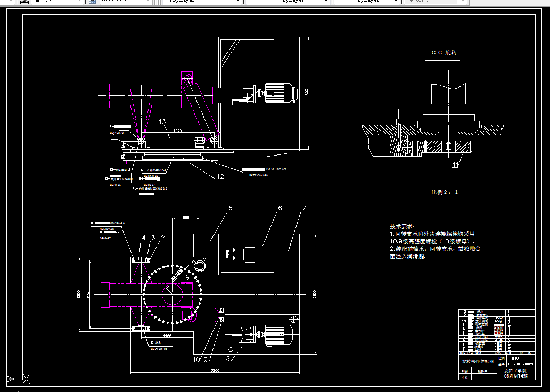Select the title block text '安阳工学院'

pos(515,371)
